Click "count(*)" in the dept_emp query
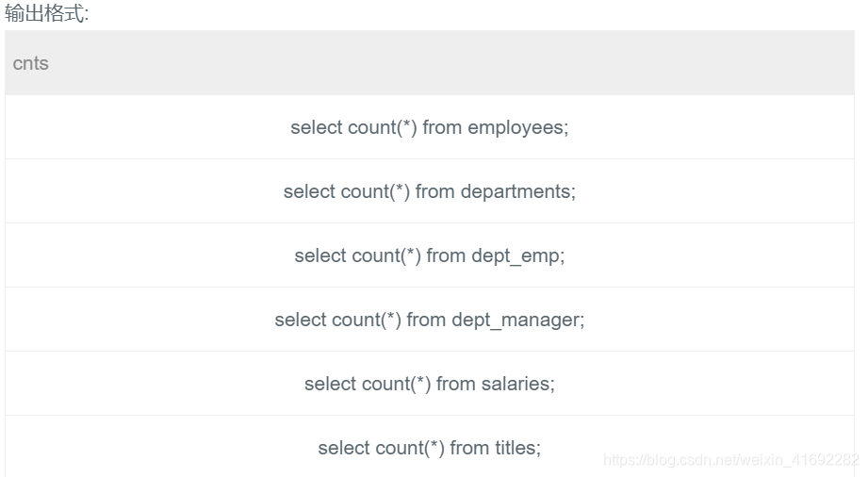The width and height of the screenshot is (868, 477). click(x=385, y=255)
